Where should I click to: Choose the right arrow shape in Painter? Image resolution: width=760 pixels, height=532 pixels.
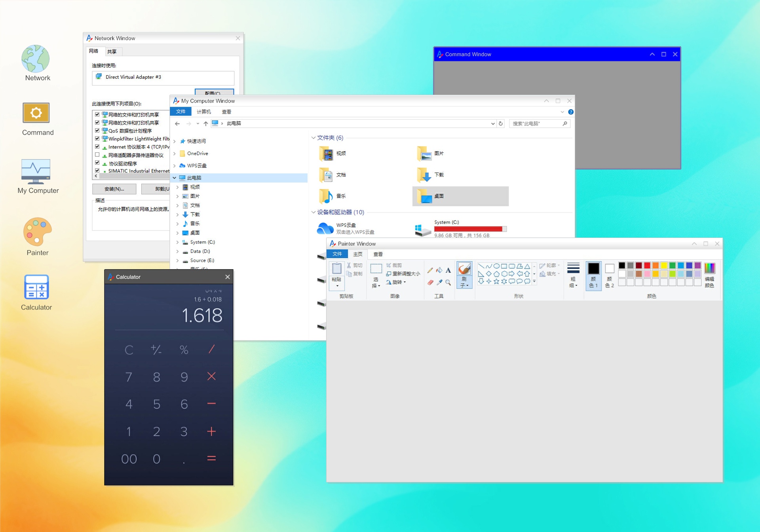(x=512, y=274)
